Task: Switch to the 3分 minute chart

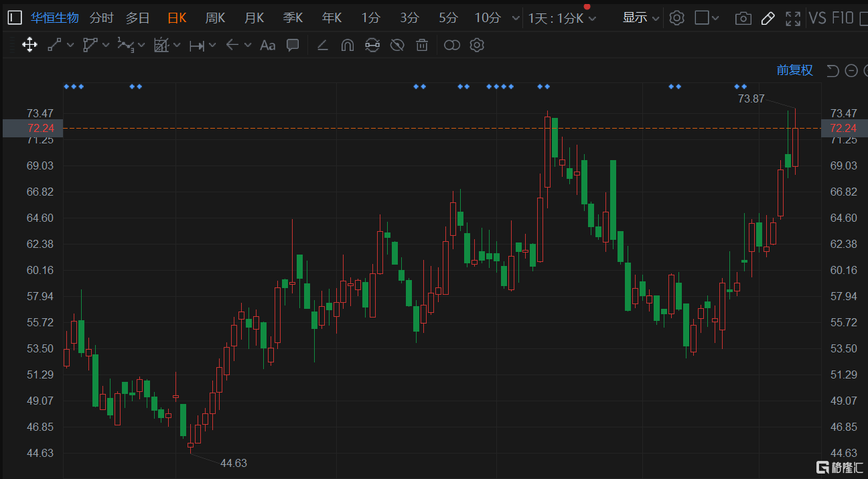Action: [409, 18]
